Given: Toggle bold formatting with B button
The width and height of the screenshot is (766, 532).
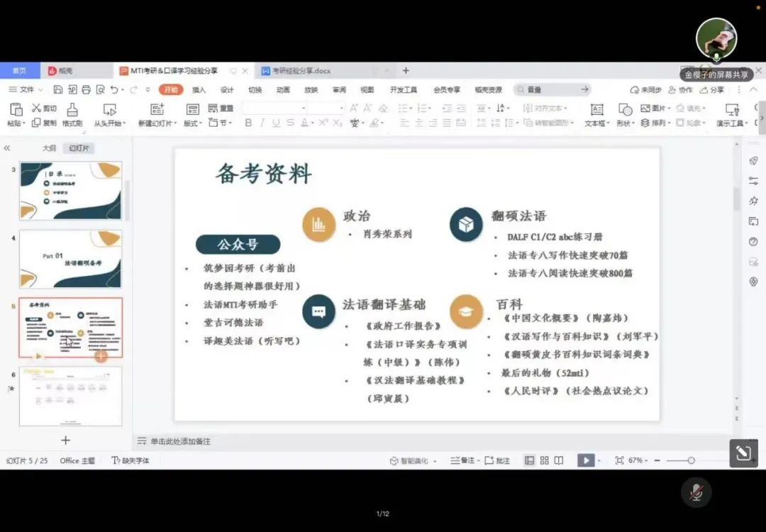Looking at the screenshot, I should (248, 123).
